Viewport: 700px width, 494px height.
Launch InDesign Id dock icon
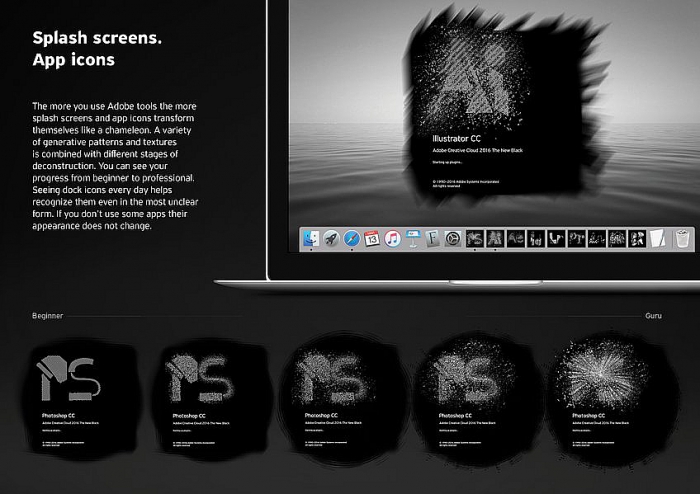pyautogui.click(x=536, y=239)
